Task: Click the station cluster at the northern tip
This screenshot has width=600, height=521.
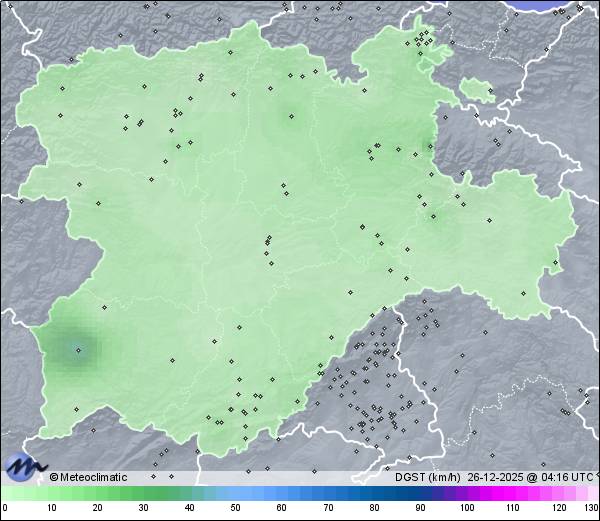Action: pyautogui.click(x=424, y=40)
